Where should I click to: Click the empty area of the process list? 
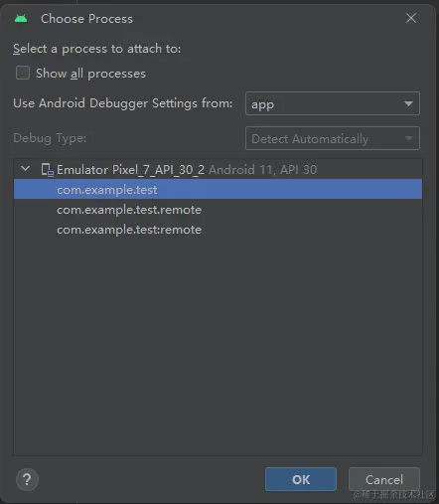pyautogui.click(x=218, y=346)
